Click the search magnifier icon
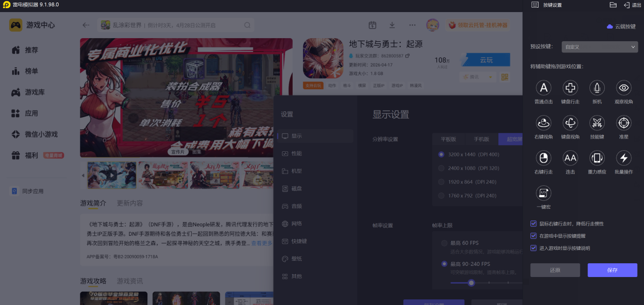The image size is (644, 305). pos(247,25)
